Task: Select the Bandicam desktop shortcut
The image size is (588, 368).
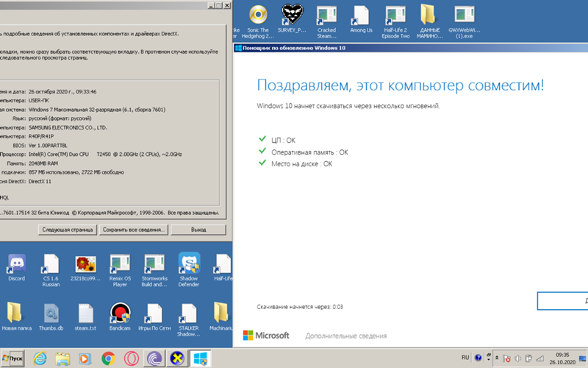Action: [120, 317]
